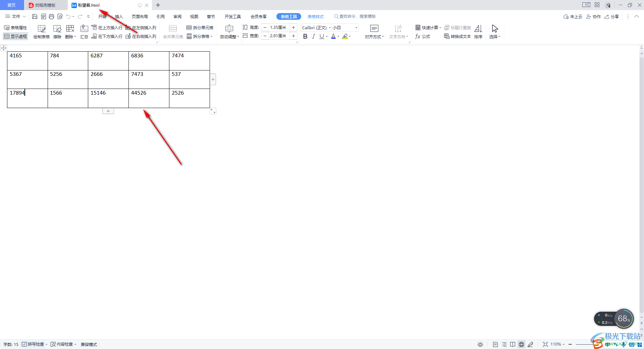Click the search commands box
Image resolution: width=644 pixels, height=349 pixels.
tap(355, 16)
